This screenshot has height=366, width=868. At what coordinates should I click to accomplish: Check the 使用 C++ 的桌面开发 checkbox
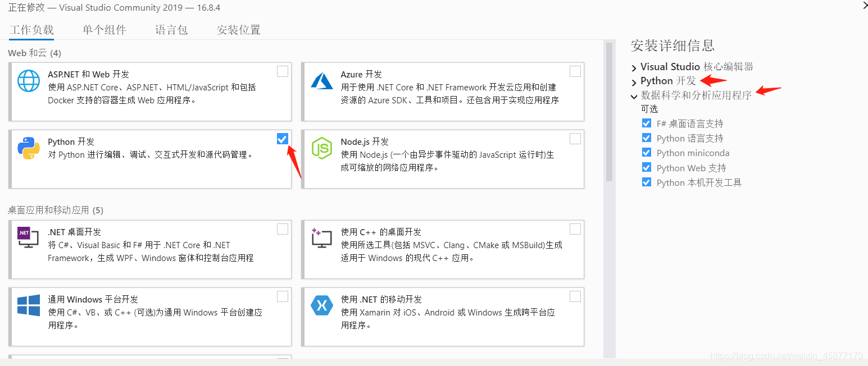pyautogui.click(x=575, y=228)
